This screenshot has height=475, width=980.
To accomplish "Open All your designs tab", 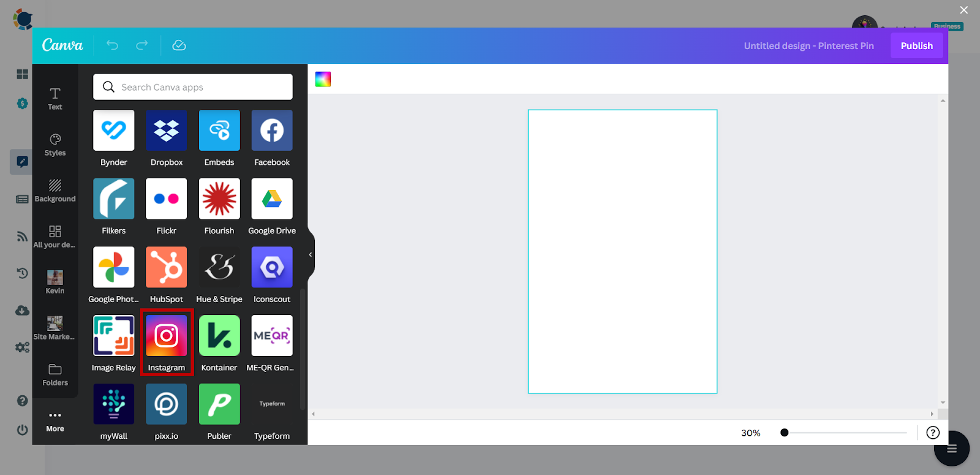I will click(x=55, y=237).
